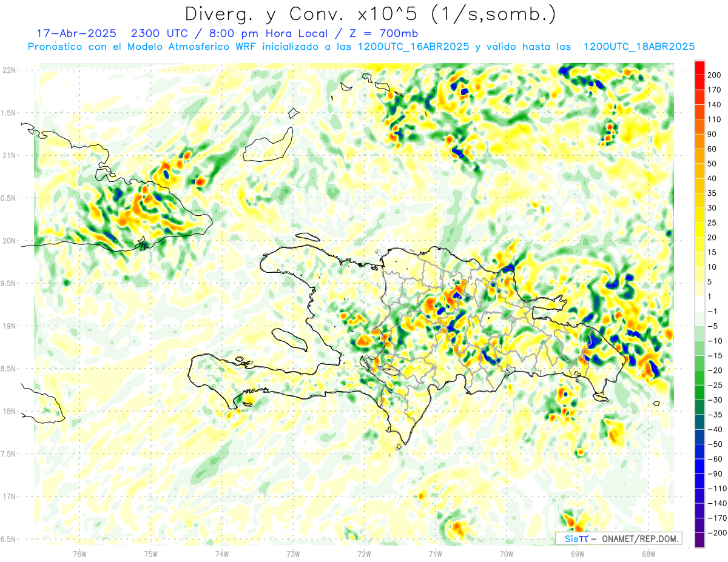Click the "ONAMET/REP.DOM." credit label

(x=640, y=539)
